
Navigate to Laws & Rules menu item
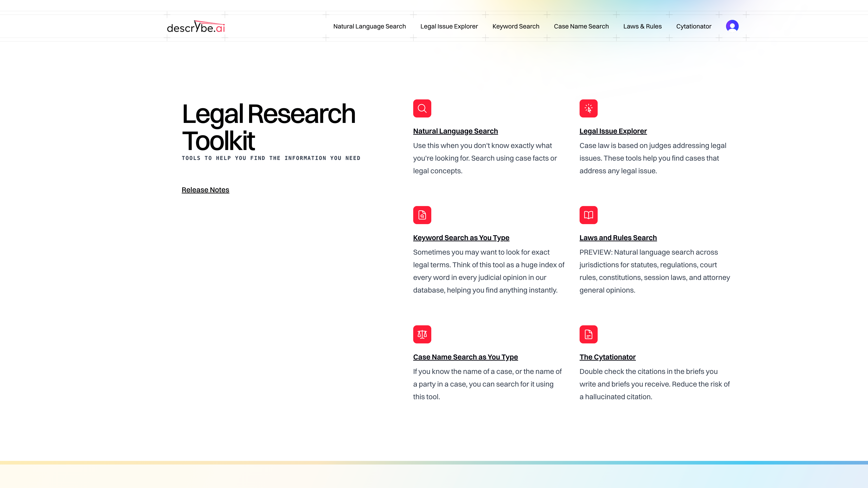(x=642, y=26)
